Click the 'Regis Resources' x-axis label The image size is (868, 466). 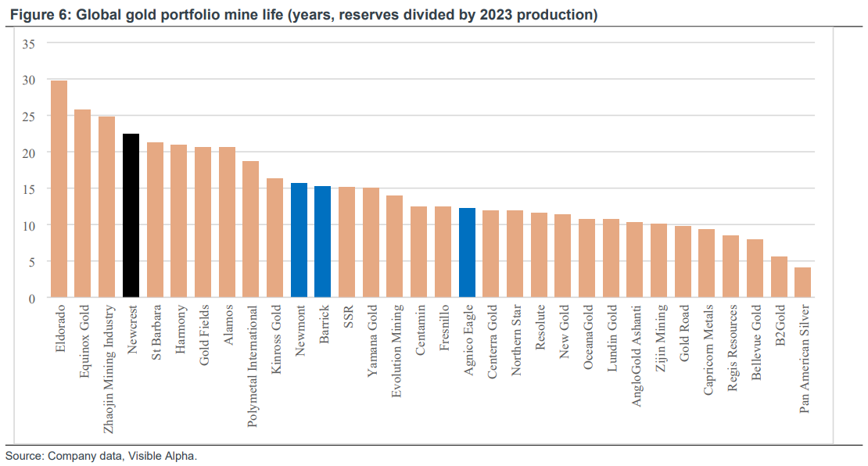click(x=733, y=348)
